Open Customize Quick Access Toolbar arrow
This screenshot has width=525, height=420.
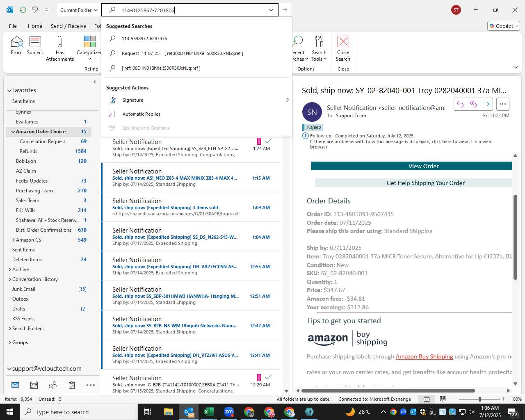(46, 10)
